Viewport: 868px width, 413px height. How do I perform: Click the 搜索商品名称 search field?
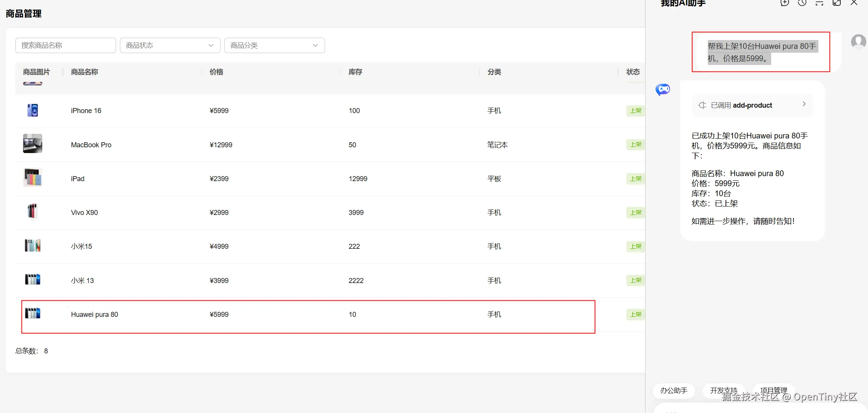pyautogui.click(x=65, y=45)
